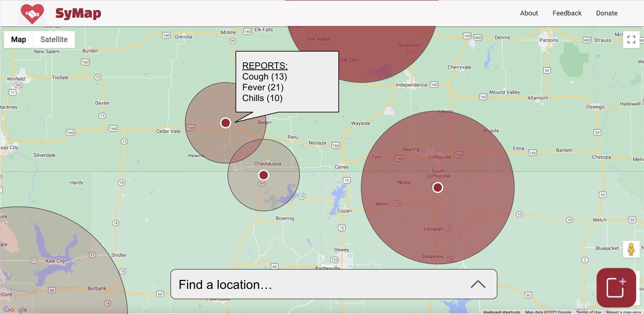Open Keyboard shortcuts link
The width and height of the screenshot is (644, 314).
502,312
